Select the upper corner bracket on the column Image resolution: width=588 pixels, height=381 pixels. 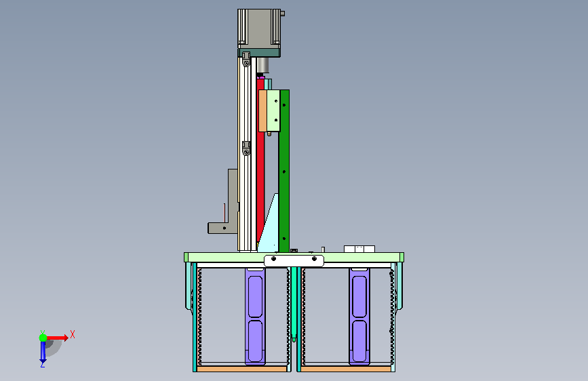coord(246,59)
